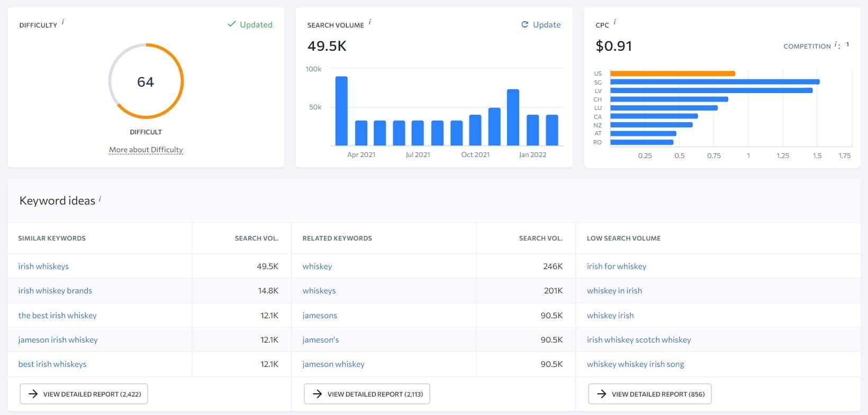Image resolution: width=868 pixels, height=415 pixels.
Task: Click the difficulty score 64 gauge
Action: [146, 81]
